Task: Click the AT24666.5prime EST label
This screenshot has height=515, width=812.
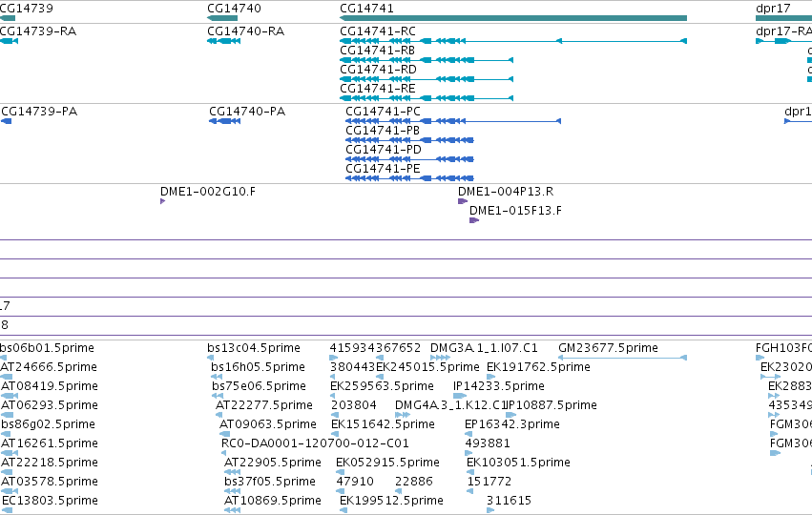Action: (x=49, y=367)
